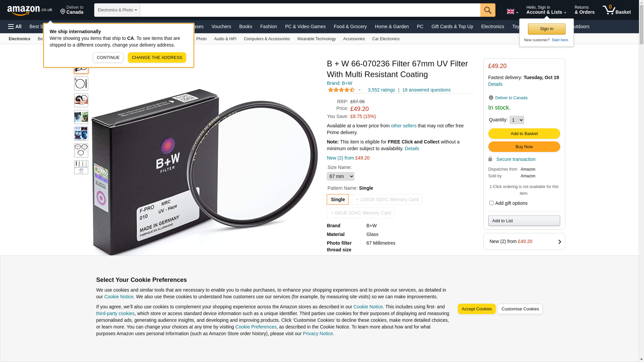Screen dimensions: 644x362
Task: Click into the search input field
Action: 310,10
